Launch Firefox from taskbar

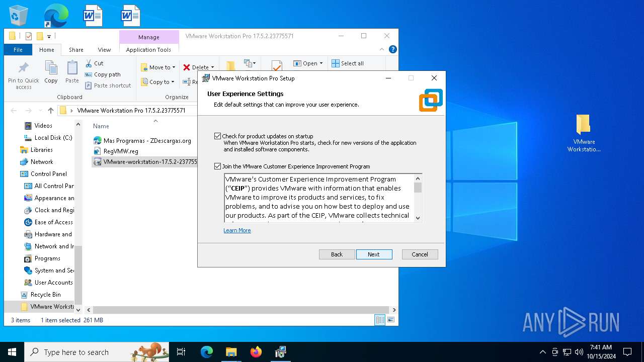[x=256, y=352]
